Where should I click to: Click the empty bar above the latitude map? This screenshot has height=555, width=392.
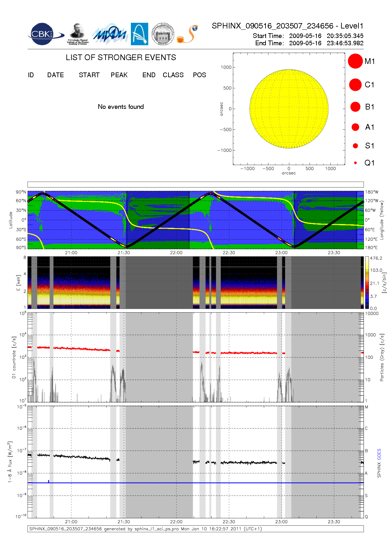[195, 184]
